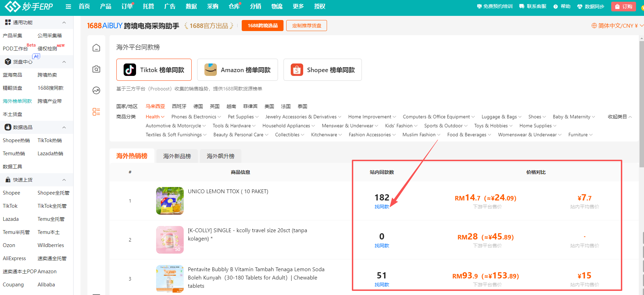
Task: Select country 法国
Action: pos(286,106)
